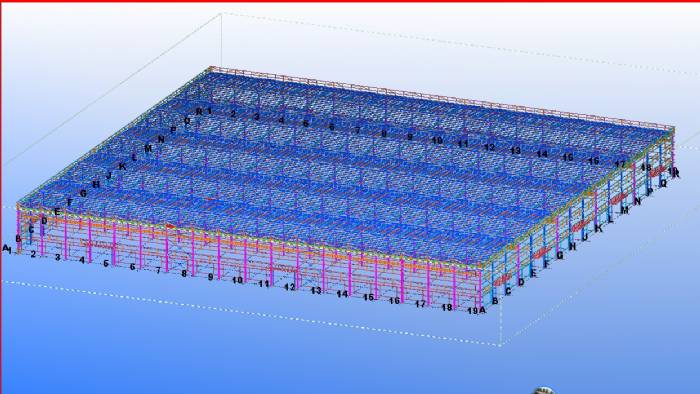Viewport: 700px width, 394px height.
Task: Click grid label 15 on the front elevation
Action: click(368, 297)
